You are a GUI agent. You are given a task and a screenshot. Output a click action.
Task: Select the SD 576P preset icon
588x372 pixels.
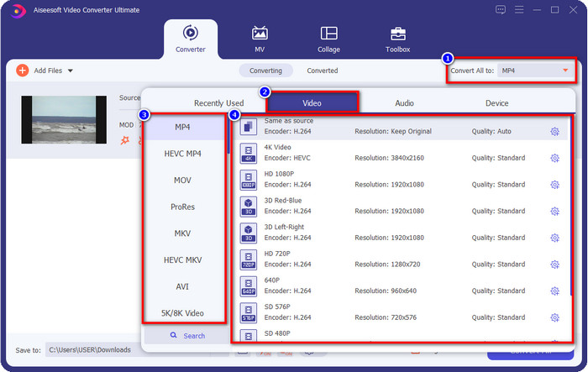pos(249,313)
